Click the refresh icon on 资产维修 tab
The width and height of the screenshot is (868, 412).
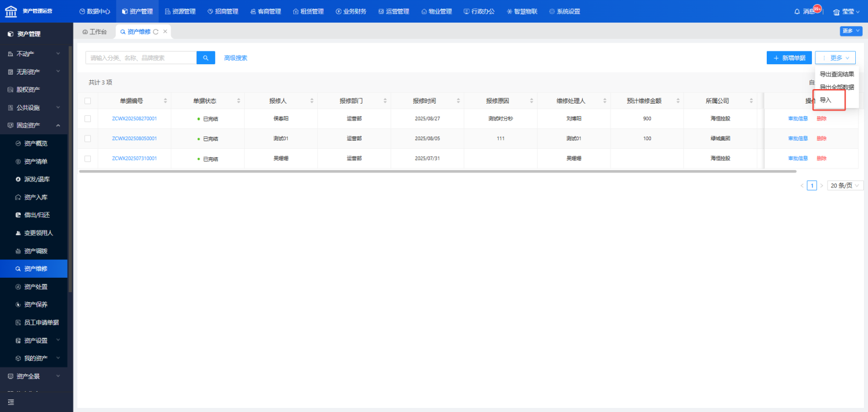point(156,32)
